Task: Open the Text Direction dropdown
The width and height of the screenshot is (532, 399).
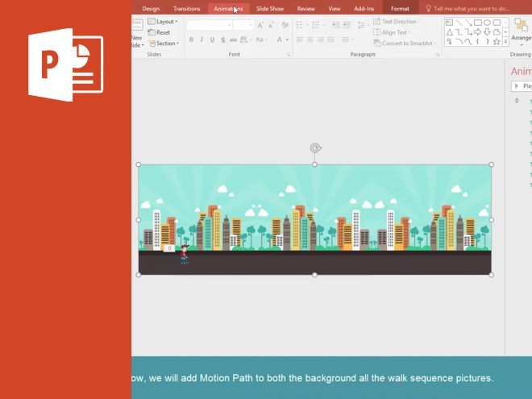Action: [x=399, y=22]
